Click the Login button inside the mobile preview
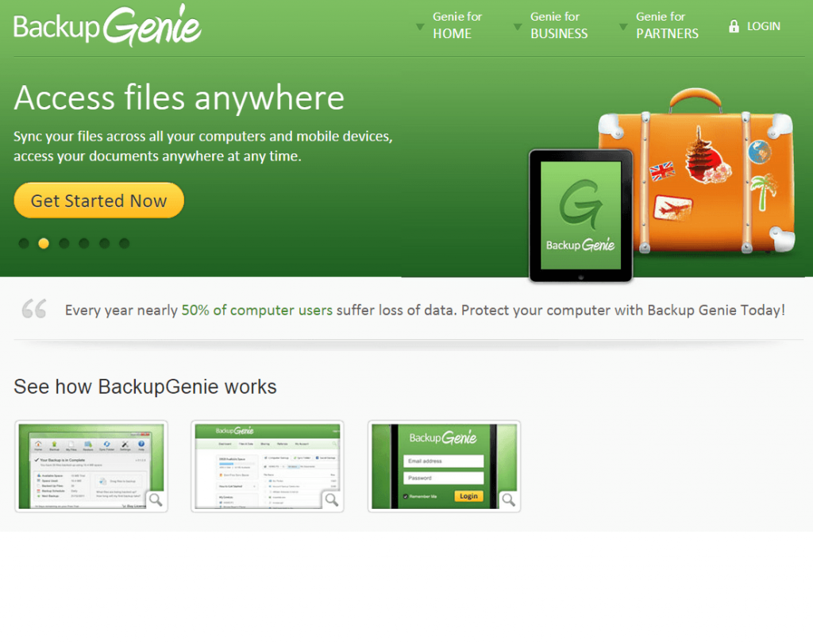 (468, 496)
